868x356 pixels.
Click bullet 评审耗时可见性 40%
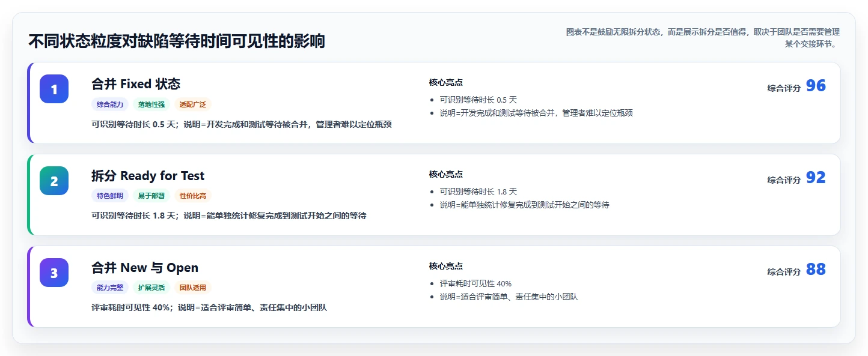click(475, 283)
